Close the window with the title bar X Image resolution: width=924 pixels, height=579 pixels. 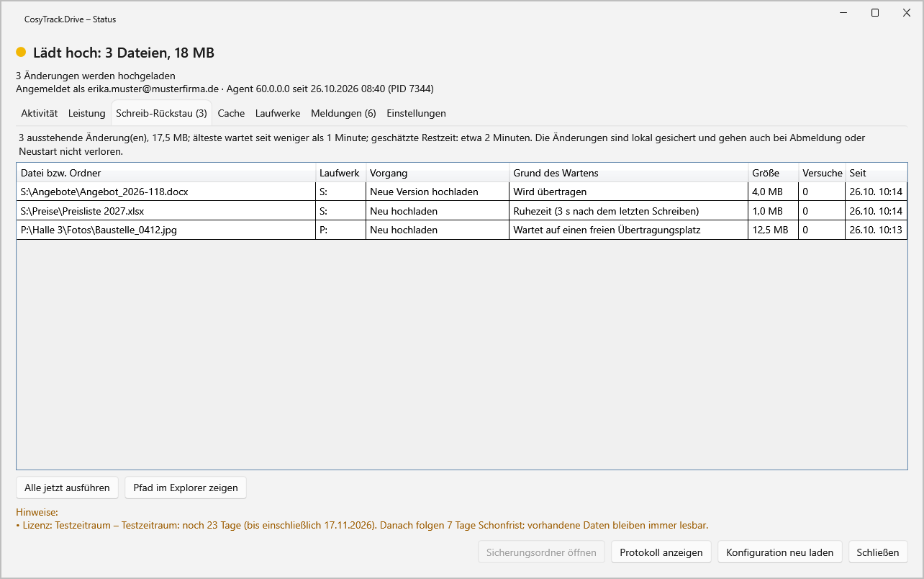pos(907,12)
